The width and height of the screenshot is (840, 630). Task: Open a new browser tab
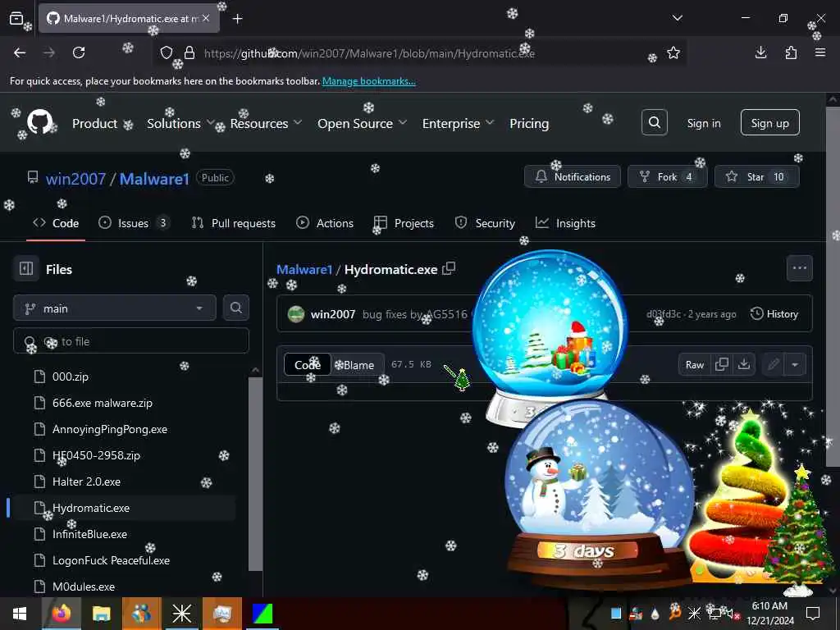[x=237, y=19]
